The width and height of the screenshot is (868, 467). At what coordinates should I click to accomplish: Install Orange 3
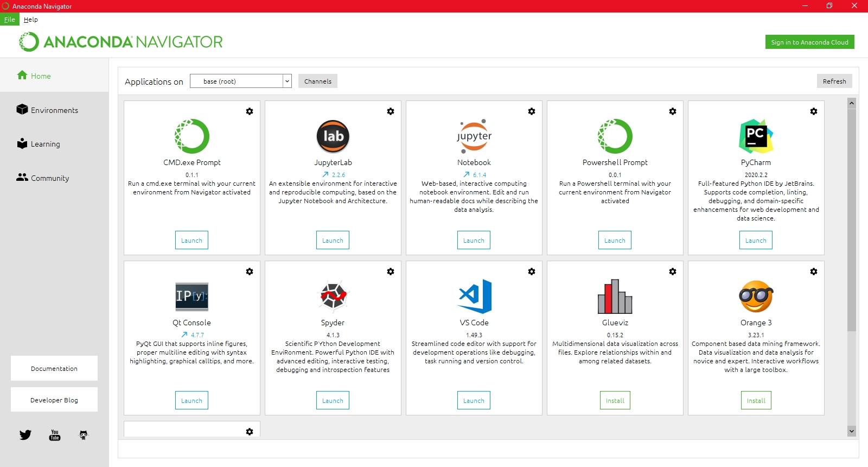pyautogui.click(x=756, y=400)
